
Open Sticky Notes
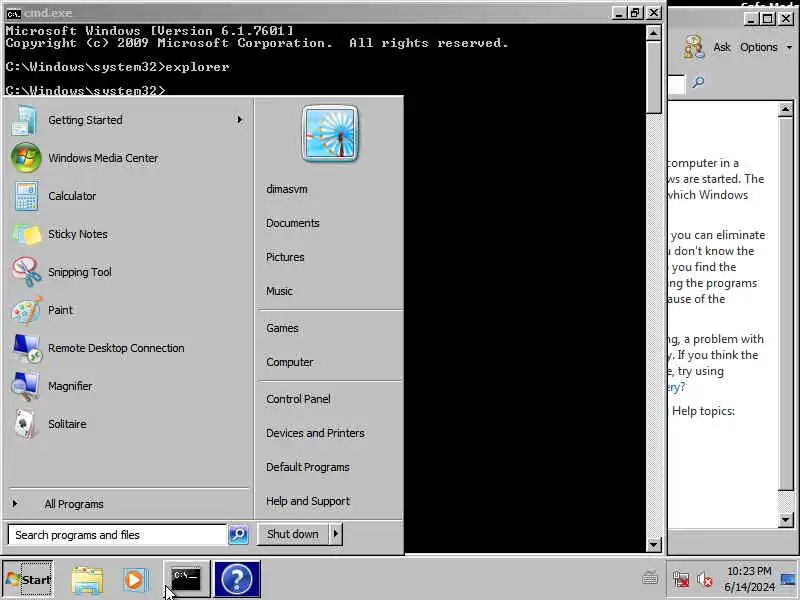tap(127, 234)
